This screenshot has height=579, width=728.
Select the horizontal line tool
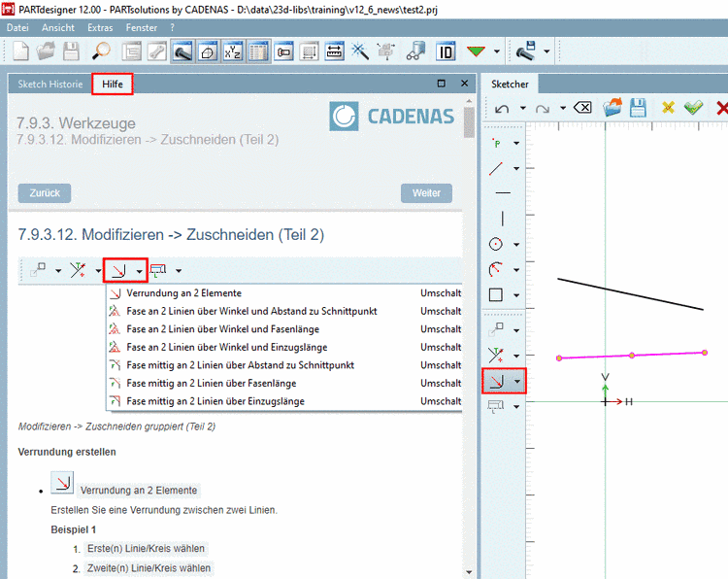[x=503, y=192]
